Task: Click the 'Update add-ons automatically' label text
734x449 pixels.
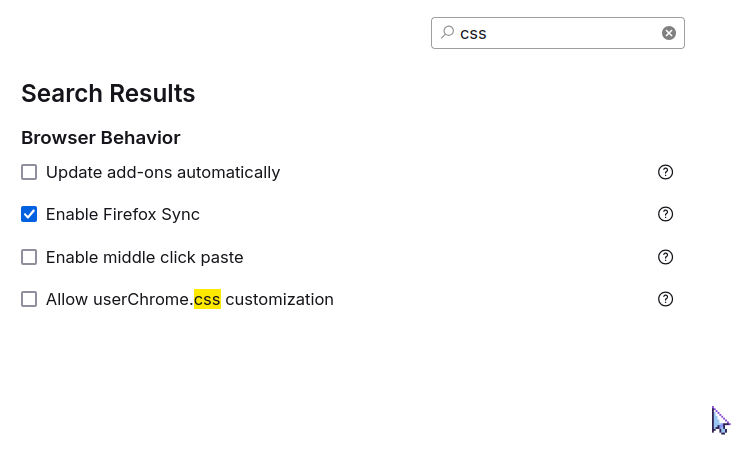Action: pos(163,172)
